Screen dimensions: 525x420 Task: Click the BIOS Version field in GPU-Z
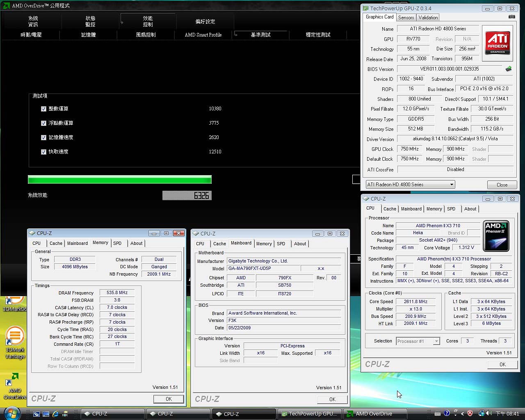449,69
